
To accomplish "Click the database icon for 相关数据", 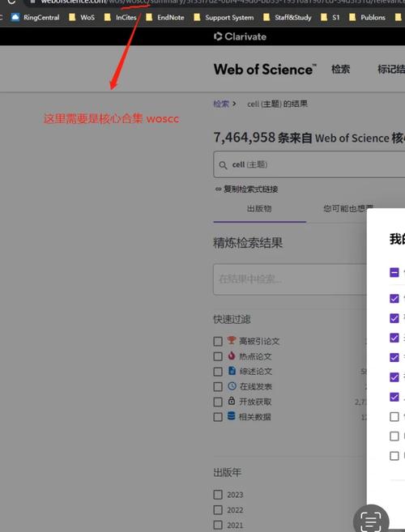I will pyautogui.click(x=231, y=416).
